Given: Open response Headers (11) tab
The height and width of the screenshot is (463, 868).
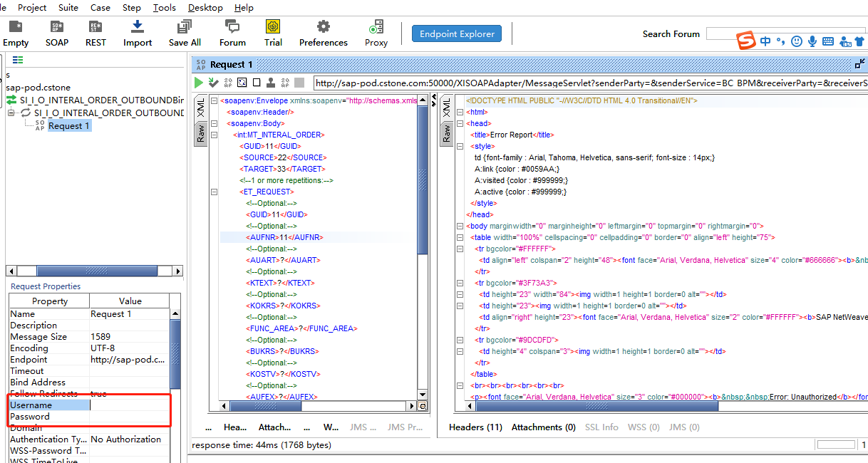Looking at the screenshot, I should pyautogui.click(x=475, y=427).
